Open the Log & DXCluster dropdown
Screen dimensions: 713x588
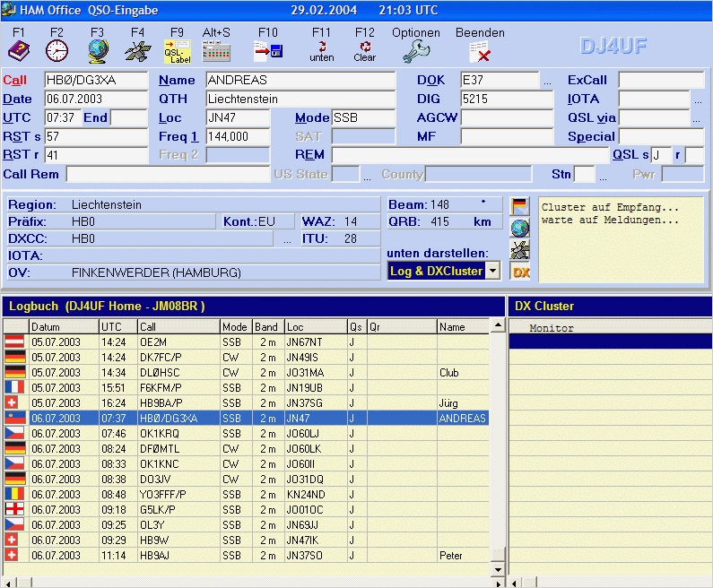click(x=492, y=271)
